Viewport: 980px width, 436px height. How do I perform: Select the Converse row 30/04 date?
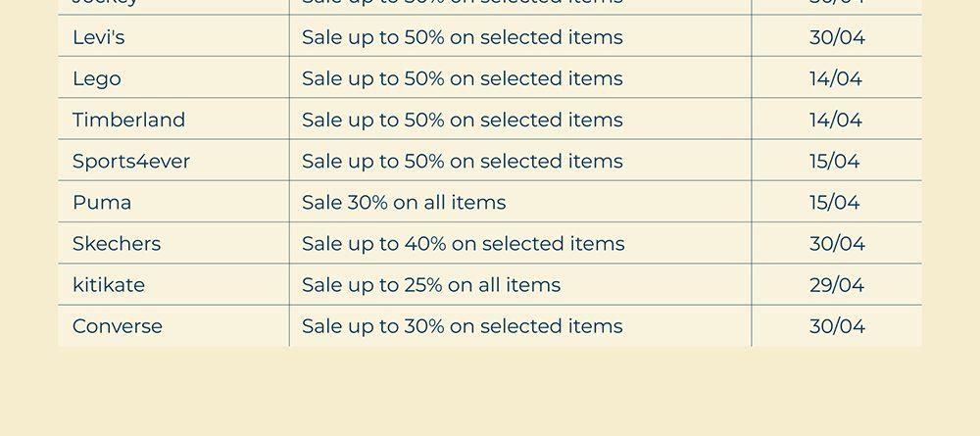coord(838,326)
